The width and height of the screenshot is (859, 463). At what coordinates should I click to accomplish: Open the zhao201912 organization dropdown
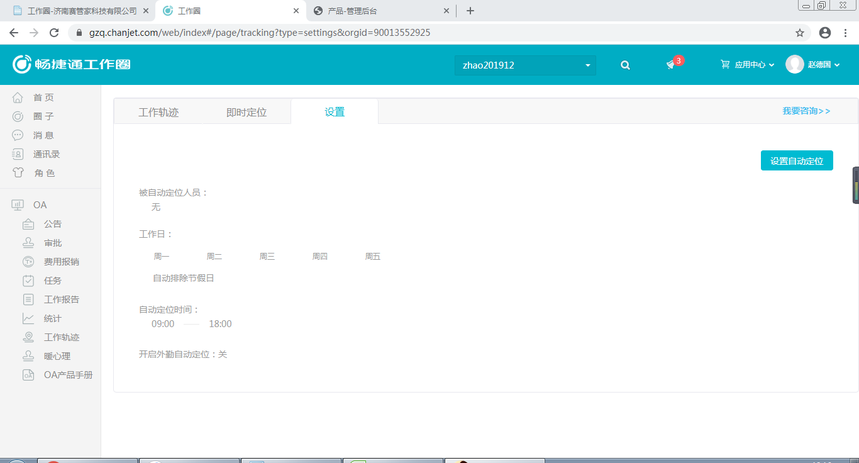(x=525, y=65)
